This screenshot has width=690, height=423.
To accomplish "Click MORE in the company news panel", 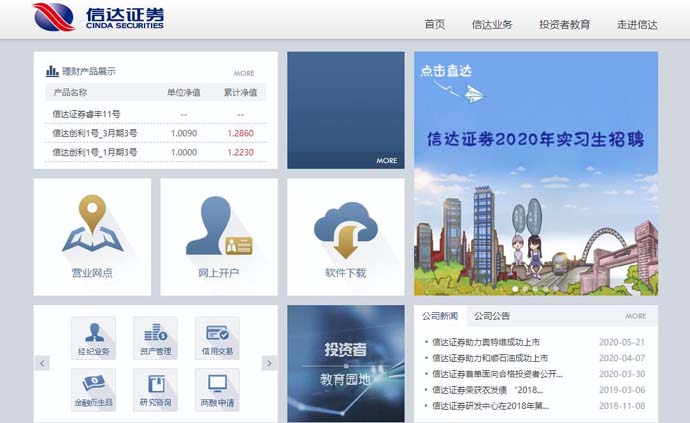I will (636, 316).
